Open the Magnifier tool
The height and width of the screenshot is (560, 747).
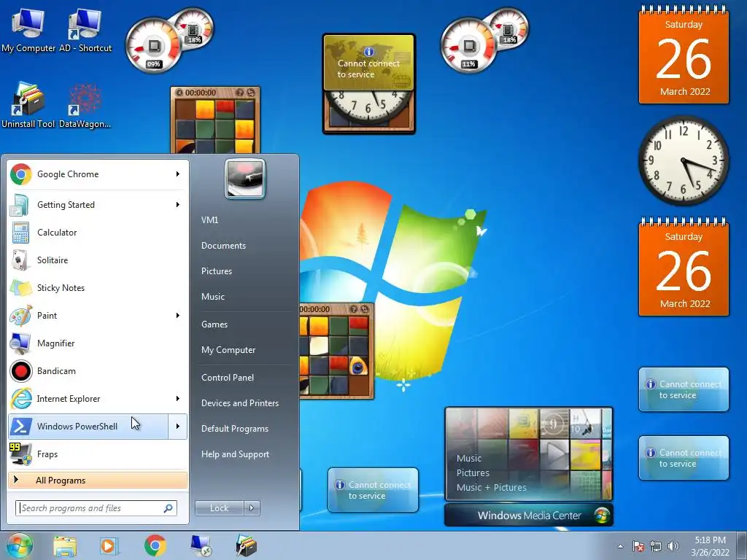(98, 343)
